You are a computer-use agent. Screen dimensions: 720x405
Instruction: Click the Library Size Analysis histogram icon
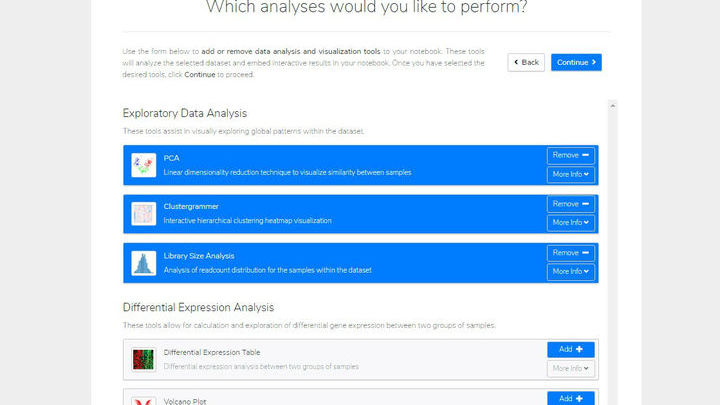(143, 263)
